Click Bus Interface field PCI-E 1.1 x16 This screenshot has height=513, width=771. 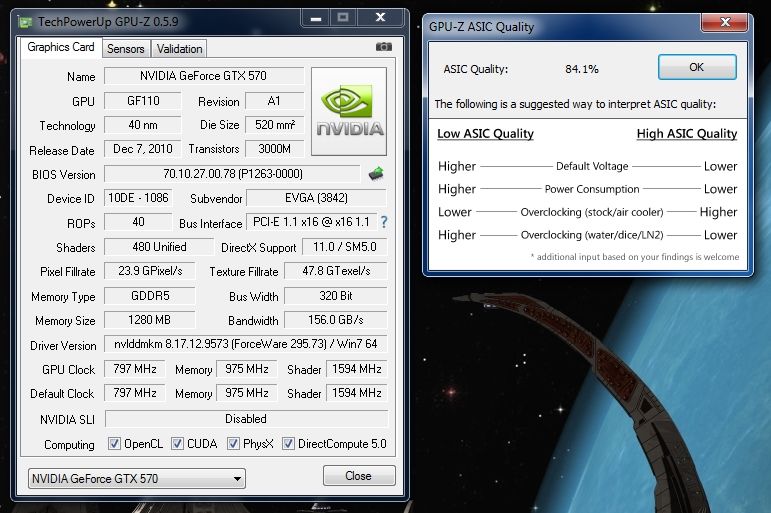(x=311, y=222)
